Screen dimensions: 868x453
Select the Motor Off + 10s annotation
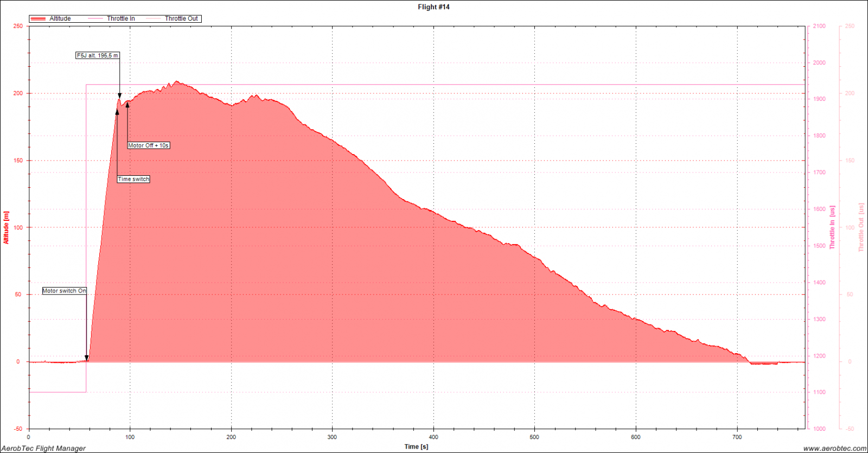pos(149,145)
